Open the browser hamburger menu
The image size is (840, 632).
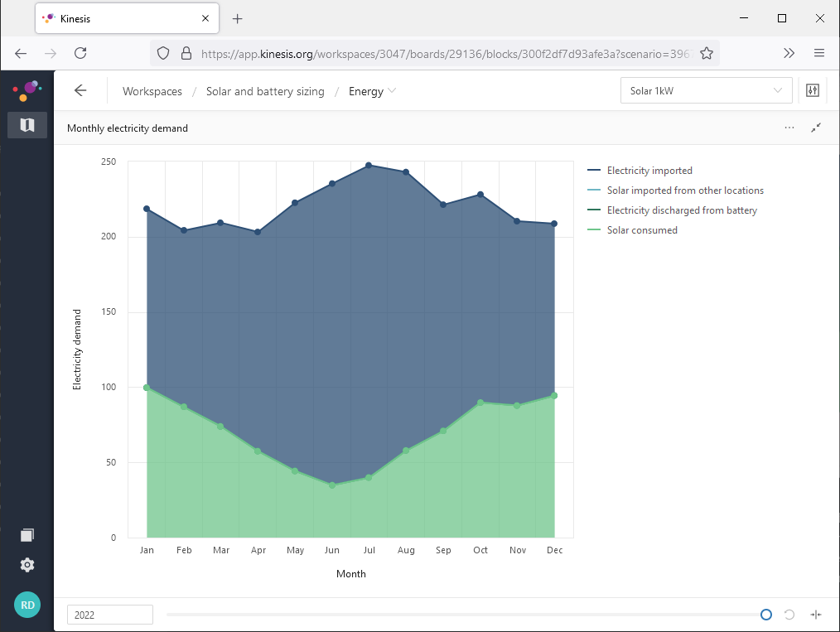pos(819,53)
